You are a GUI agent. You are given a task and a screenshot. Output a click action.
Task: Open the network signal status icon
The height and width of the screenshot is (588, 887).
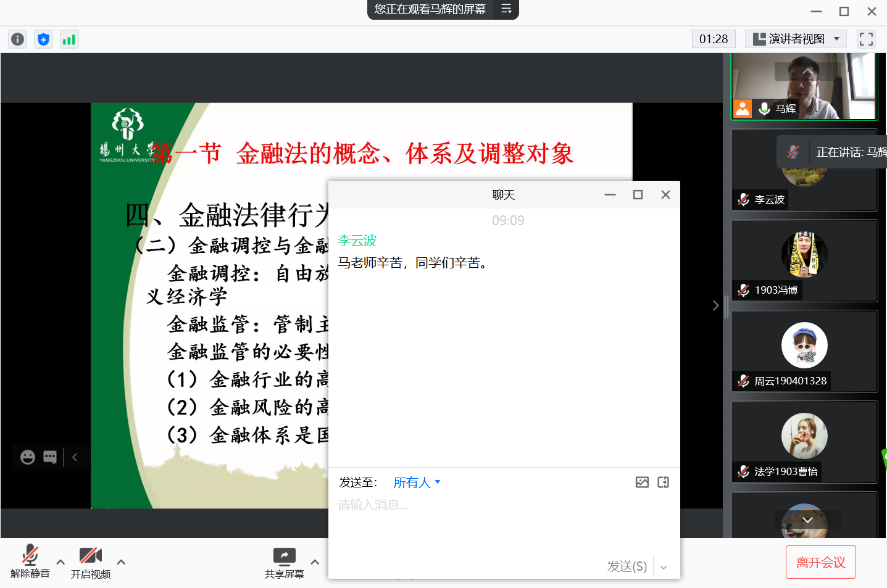(69, 39)
